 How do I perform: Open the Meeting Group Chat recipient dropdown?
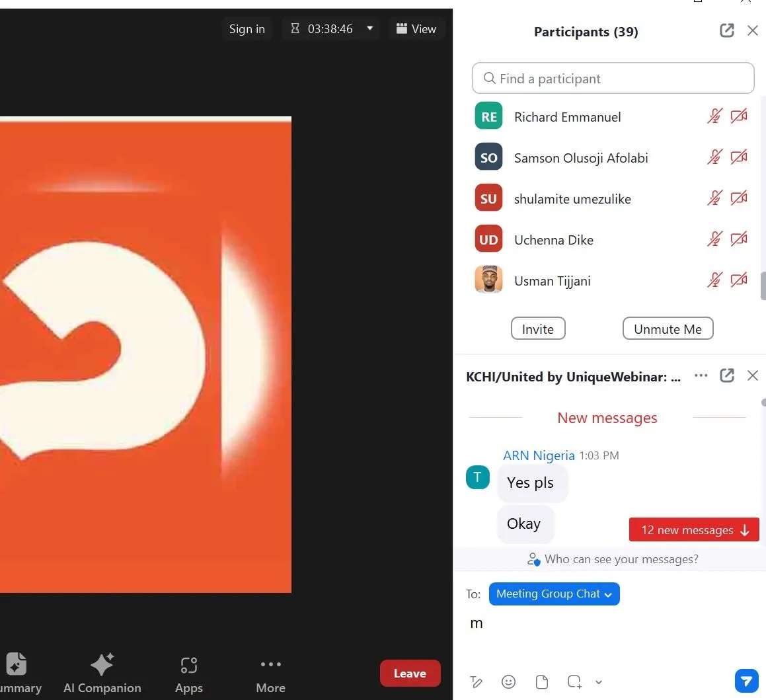554,594
